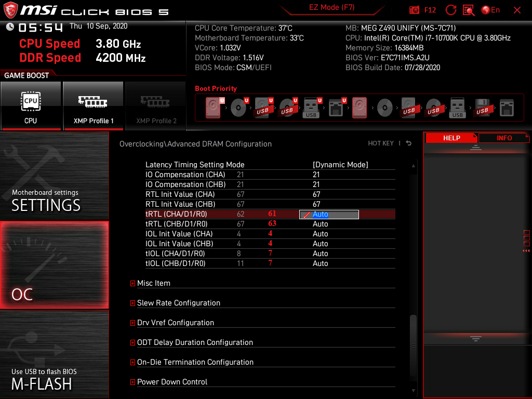This screenshot has width=532, height=399.
Task: Click tIOL (CHB/D1/R0) Auto value
Action: pos(320,263)
